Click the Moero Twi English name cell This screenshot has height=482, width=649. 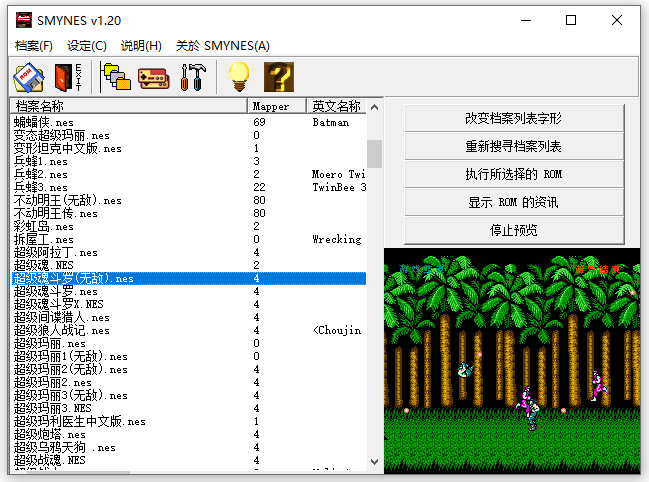point(339,174)
